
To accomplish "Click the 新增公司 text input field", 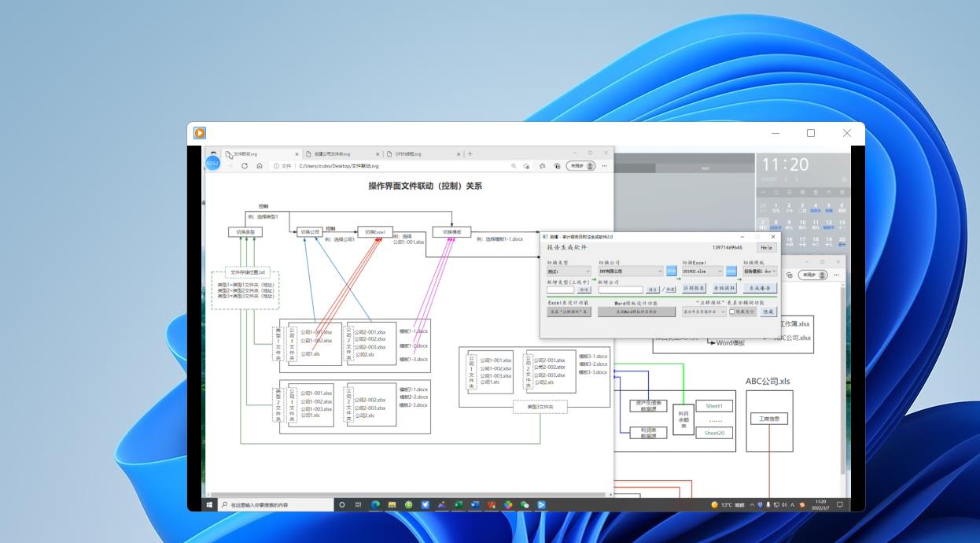I will pyautogui.click(x=621, y=290).
